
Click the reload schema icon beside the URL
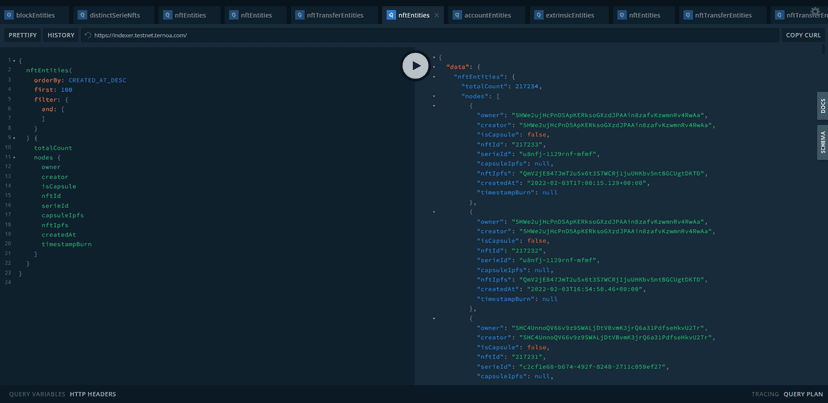88,35
